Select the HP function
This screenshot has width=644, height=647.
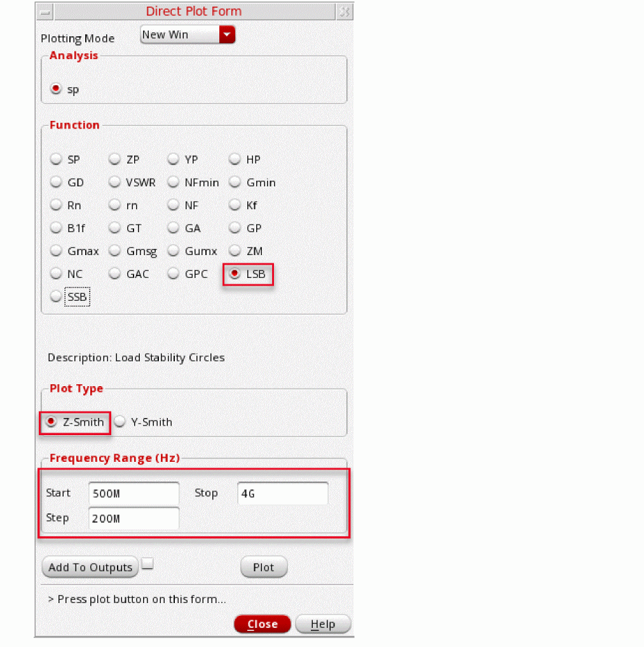(x=235, y=159)
